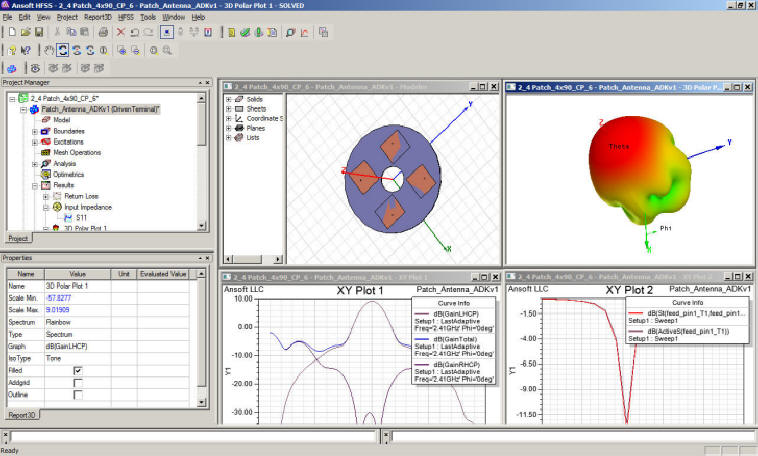
Task: Click the context Help pointer-question icon
Action: click(26, 50)
